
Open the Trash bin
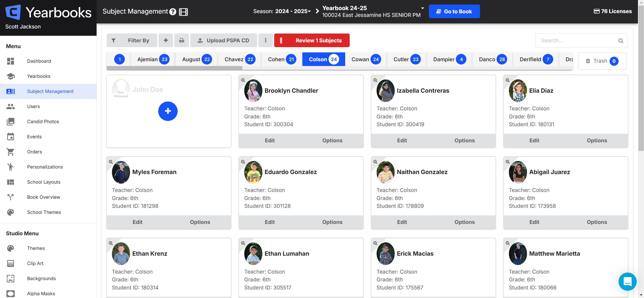602,61
